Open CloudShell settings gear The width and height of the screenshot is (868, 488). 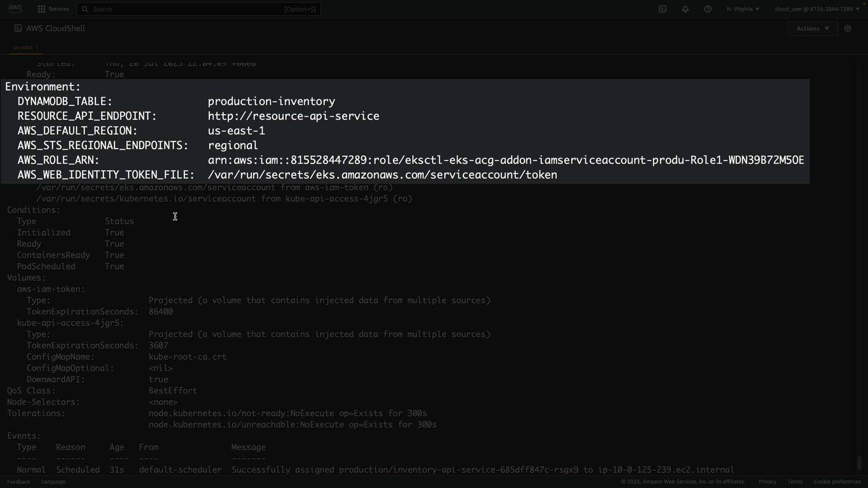(848, 28)
